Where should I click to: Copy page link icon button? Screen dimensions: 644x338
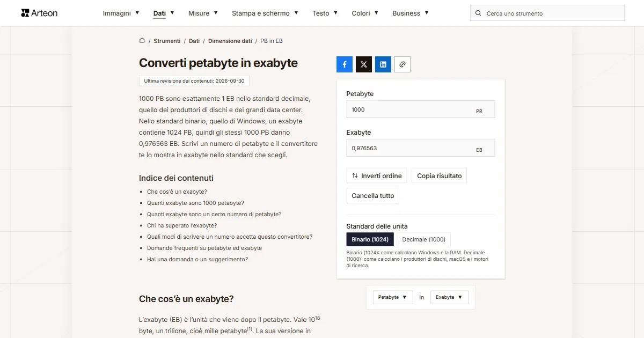[402, 64]
